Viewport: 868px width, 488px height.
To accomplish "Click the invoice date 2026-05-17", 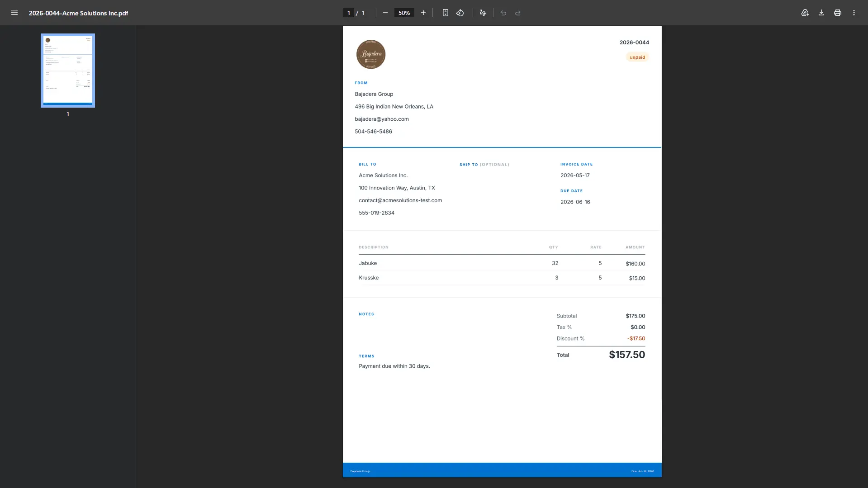I will point(575,175).
